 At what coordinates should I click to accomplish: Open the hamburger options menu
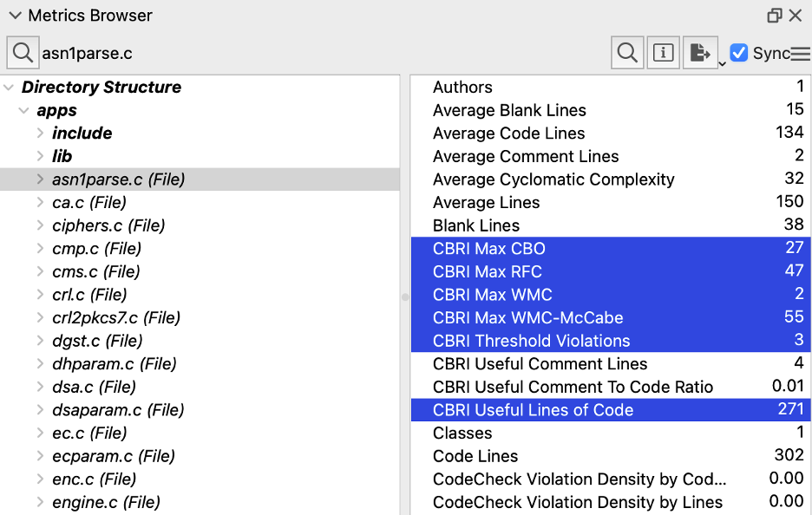pos(801,53)
